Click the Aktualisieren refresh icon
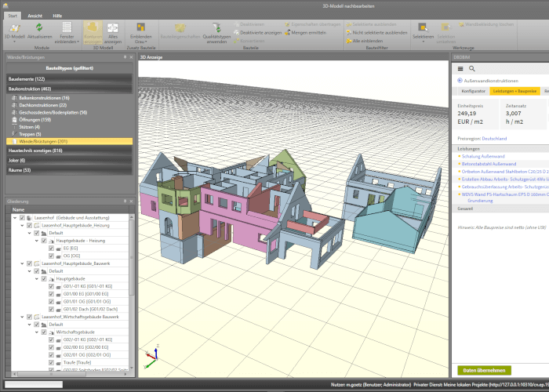The height and width of the screenshot is (392, 549). (39, 27)
